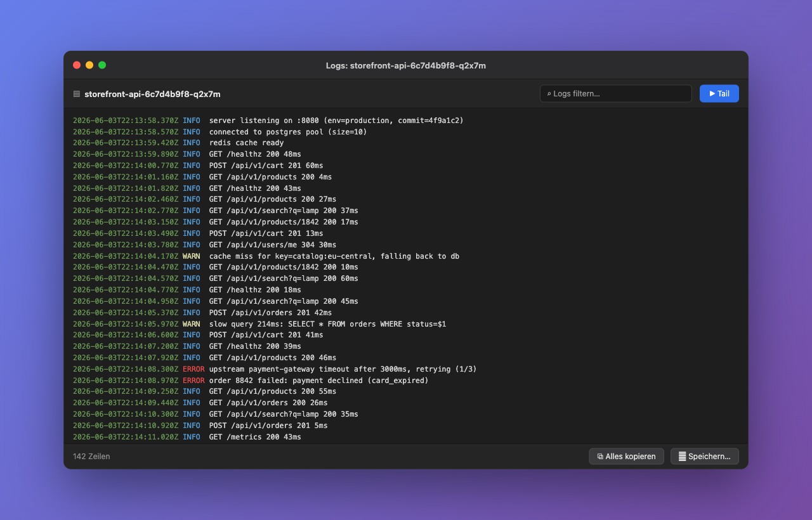The image size is (812, 520).
Task: Click WARN label at 22:14:04.170Z
Action: (191, 256)
